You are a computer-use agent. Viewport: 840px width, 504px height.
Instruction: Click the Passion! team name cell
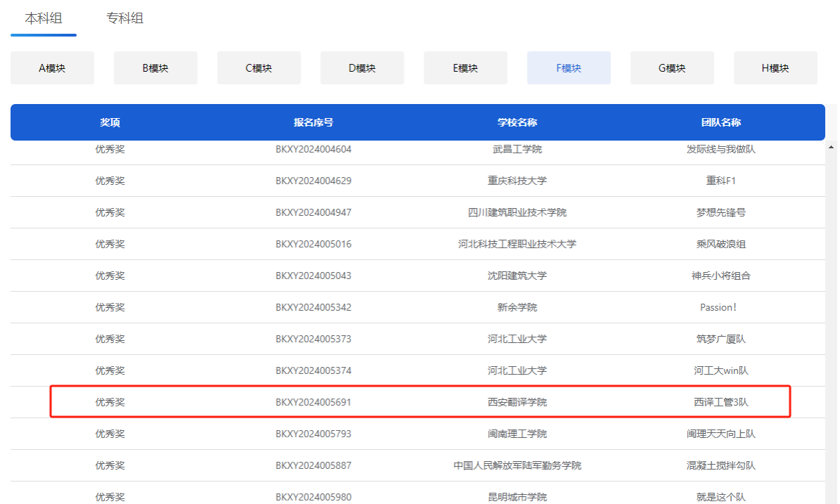click(x=718, y=307)
